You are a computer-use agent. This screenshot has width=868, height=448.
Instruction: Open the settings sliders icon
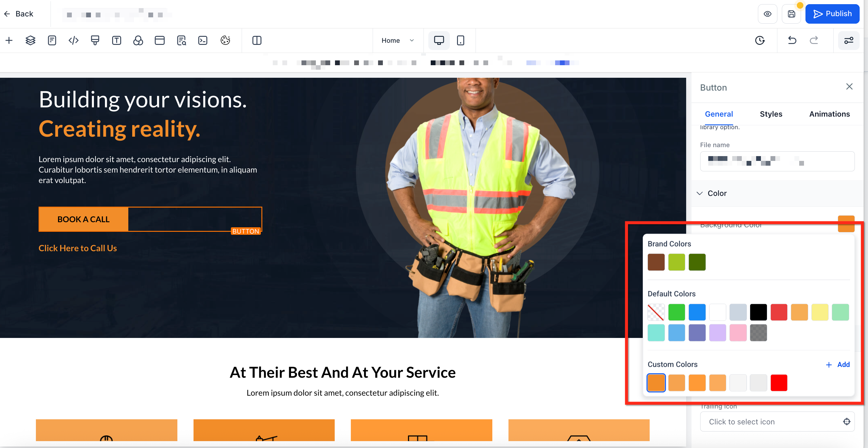coord(849,40)
